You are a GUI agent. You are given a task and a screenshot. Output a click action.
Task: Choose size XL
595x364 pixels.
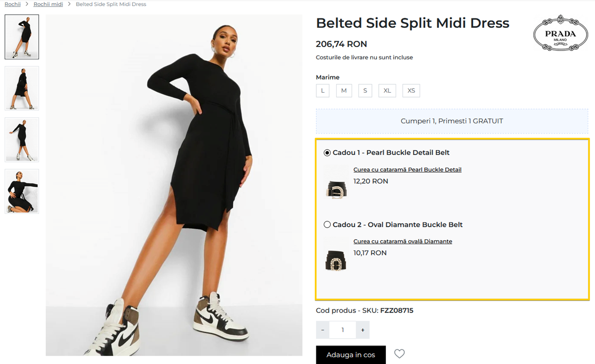(387, 91)
